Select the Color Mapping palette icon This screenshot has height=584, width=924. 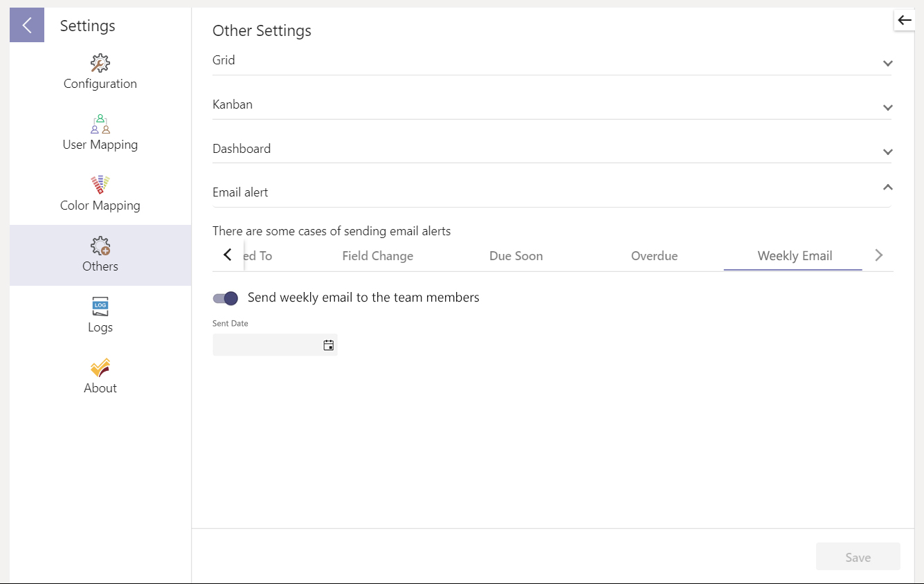(x=100, y=185)
